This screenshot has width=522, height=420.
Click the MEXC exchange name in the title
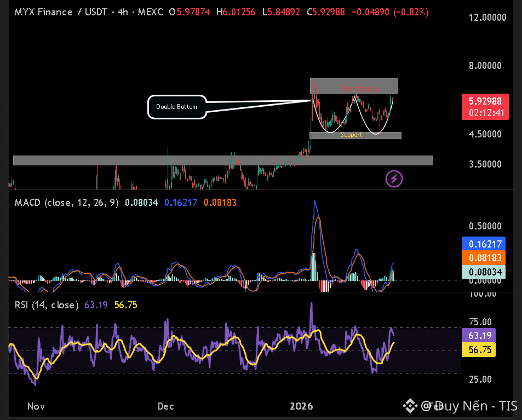pyautogui.click(x=150, y=12)
